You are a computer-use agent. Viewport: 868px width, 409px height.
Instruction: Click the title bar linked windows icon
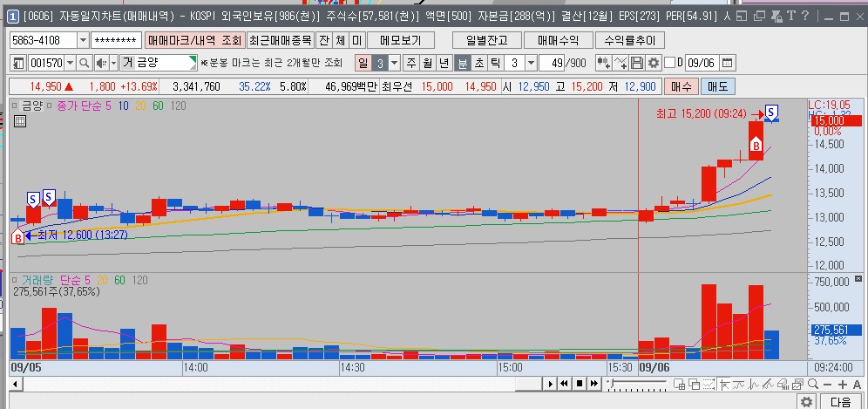point(760,16)
